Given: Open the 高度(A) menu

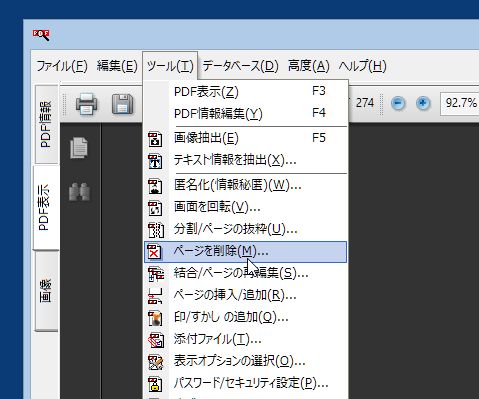Looking at the screenshot, I should pyautogui.click(x=309, y=66).
